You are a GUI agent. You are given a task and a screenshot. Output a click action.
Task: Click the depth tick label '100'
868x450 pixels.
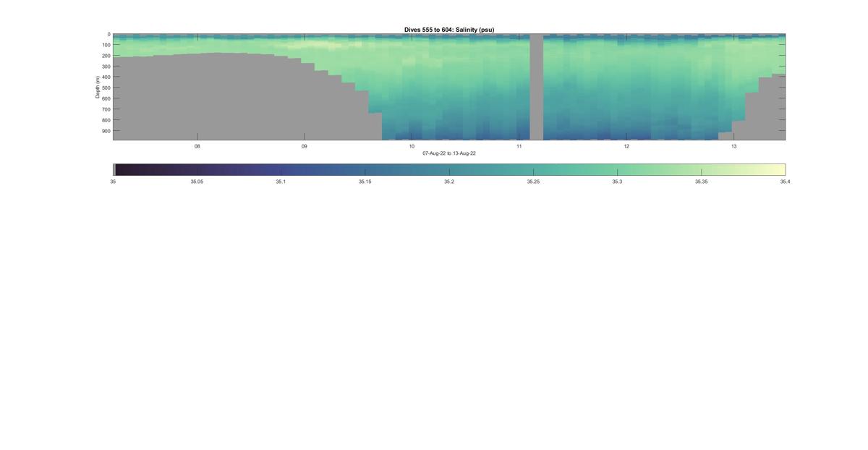pyautogui.click(x=106, y=45)
